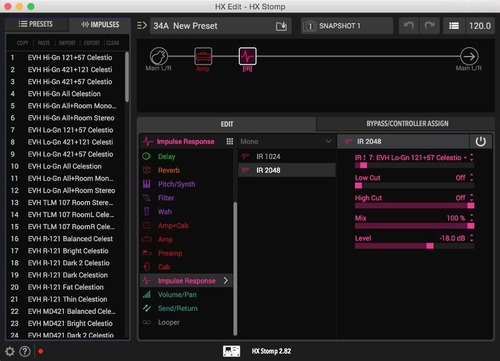Select the IR block in signal flow
Screen dimensions: 500x361
[247, 56]
